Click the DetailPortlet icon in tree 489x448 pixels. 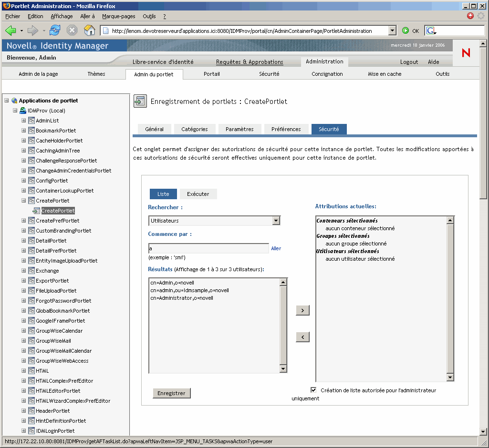click(x=31, y=241)
